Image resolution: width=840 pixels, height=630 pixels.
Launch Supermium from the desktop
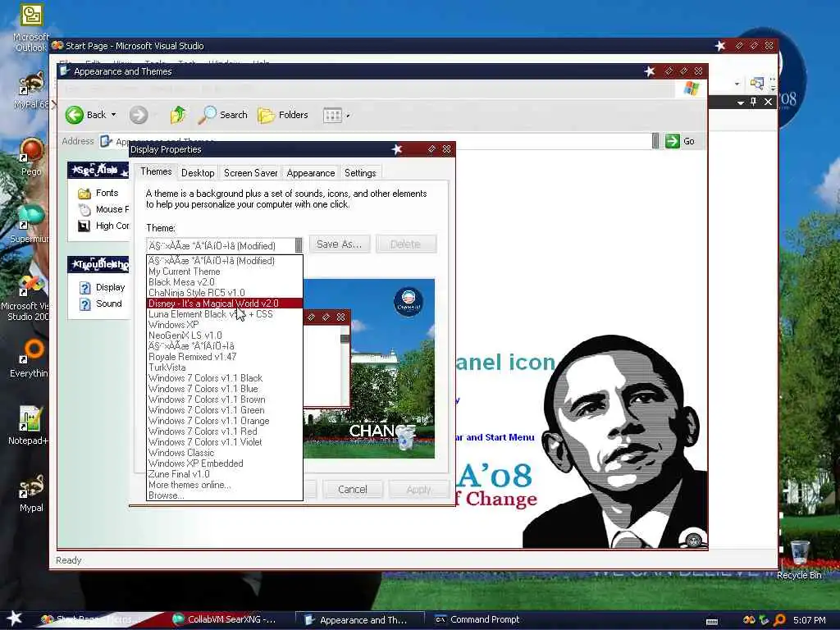point(30,224)
